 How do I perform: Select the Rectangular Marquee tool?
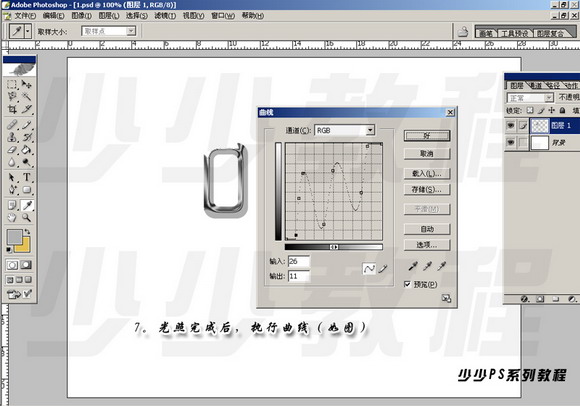point(12,84)
